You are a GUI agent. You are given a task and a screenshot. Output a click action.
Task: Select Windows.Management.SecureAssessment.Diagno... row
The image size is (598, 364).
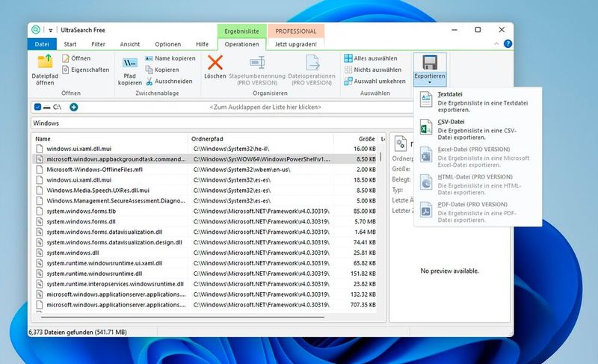coord(206,201)
